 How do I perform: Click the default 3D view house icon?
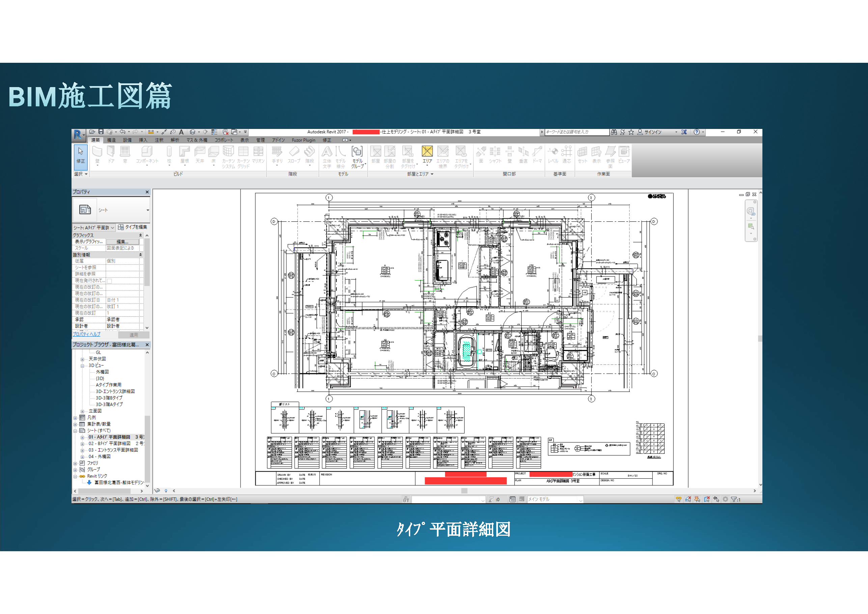coord(192,132)
